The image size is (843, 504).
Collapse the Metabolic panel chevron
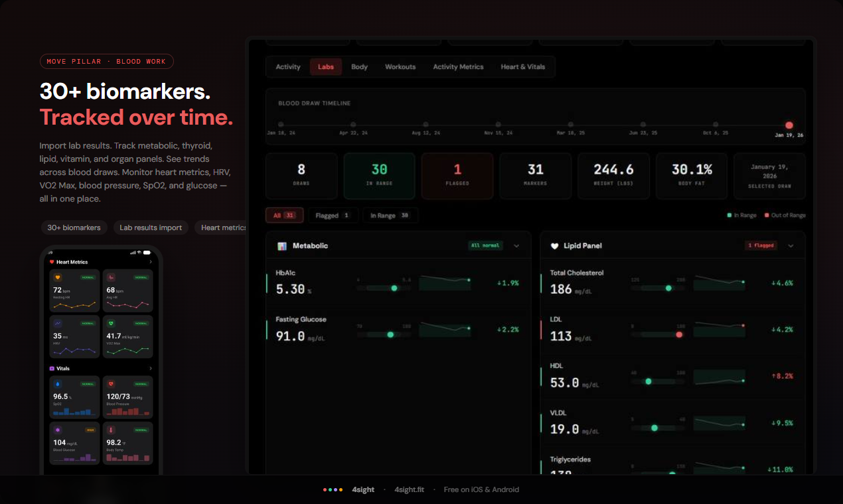[516, 246]
